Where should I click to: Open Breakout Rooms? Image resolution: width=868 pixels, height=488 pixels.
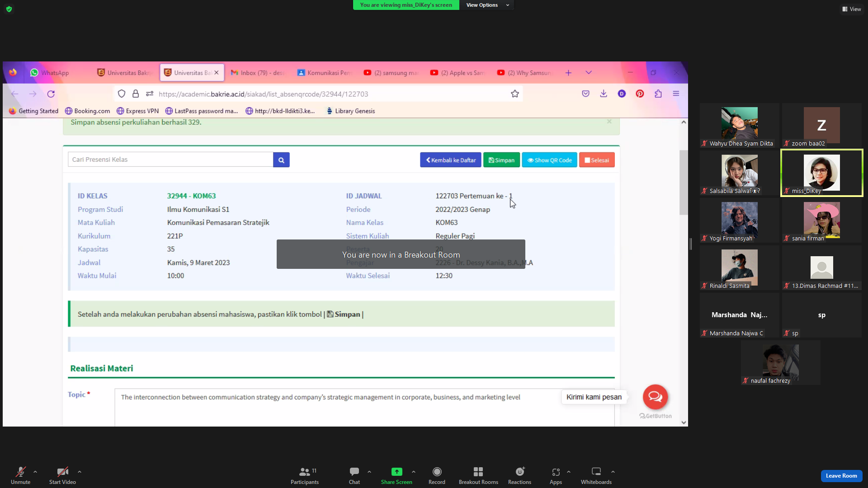pos(478,475)
